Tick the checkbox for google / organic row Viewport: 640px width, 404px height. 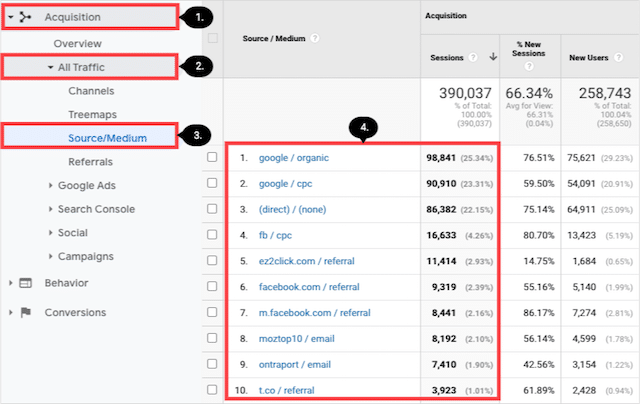[211, 157]
